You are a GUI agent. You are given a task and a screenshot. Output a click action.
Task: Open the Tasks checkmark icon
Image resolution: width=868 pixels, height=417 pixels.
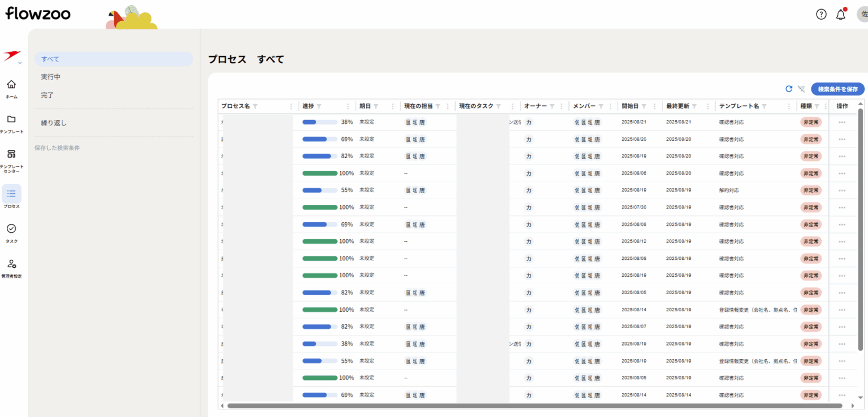pyautogui.click(x=11, y=233)
